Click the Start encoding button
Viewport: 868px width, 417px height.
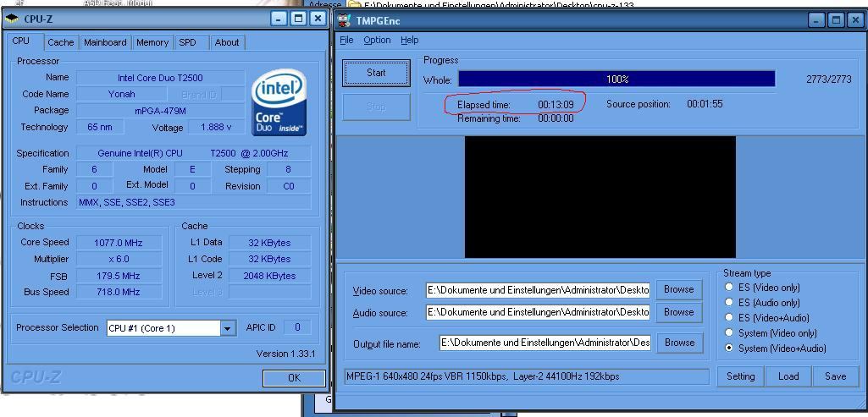pos(377,73)
